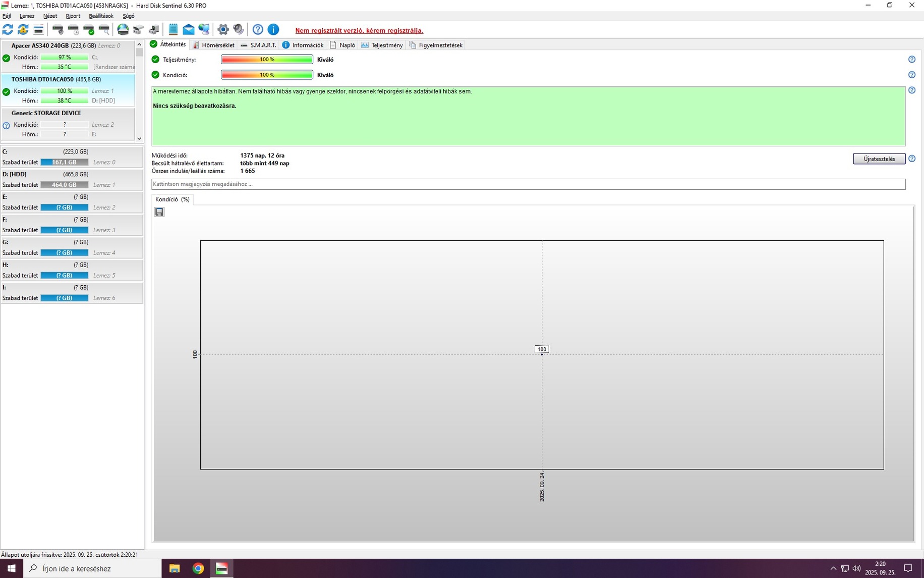Screen dimensions: 924x578
Task: Select the Generic STORAGE DEVICE disk
Action: [68, 124]
